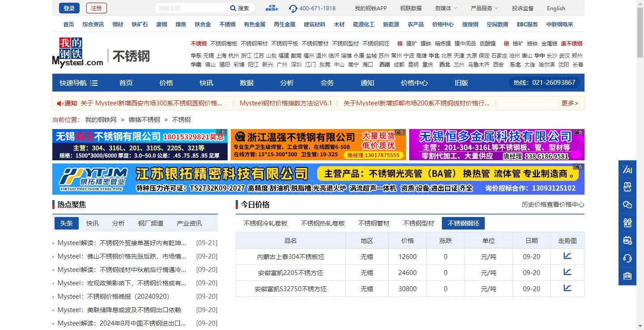Screen dimensions: 644x330
Task: Open the 反馈 feedback icon in sidebar
Action: coord(627,276)
